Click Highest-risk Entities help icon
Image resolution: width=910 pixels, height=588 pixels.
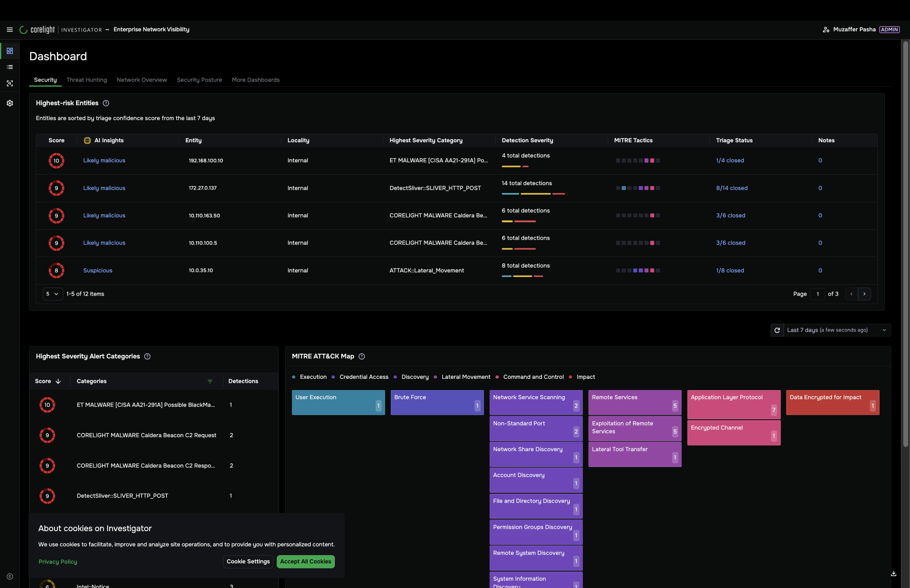click(106, 103)
